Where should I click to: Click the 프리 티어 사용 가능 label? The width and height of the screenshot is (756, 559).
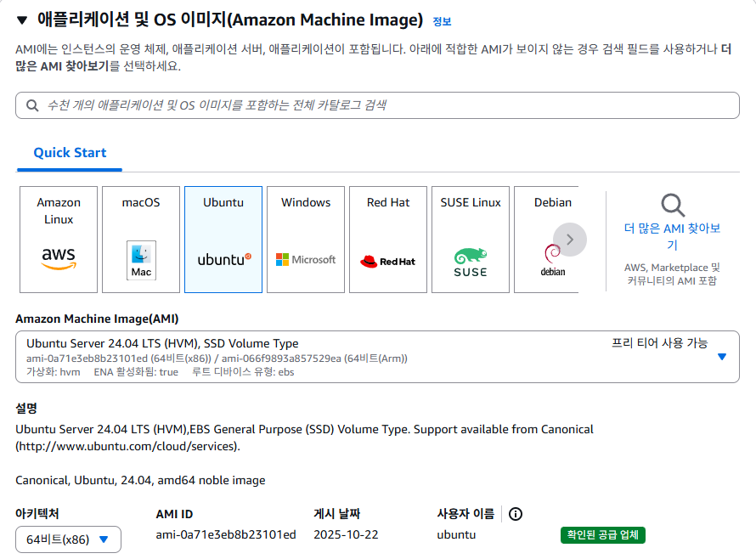coord(659,343)
